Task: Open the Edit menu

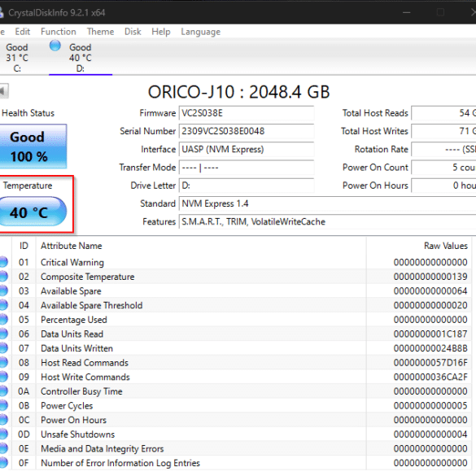Action: tap(23, 32)
